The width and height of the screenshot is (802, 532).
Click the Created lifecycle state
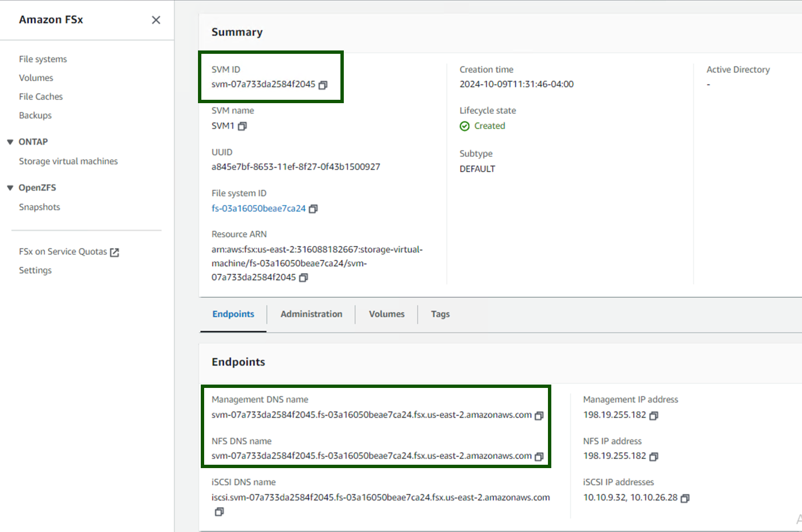482,126
